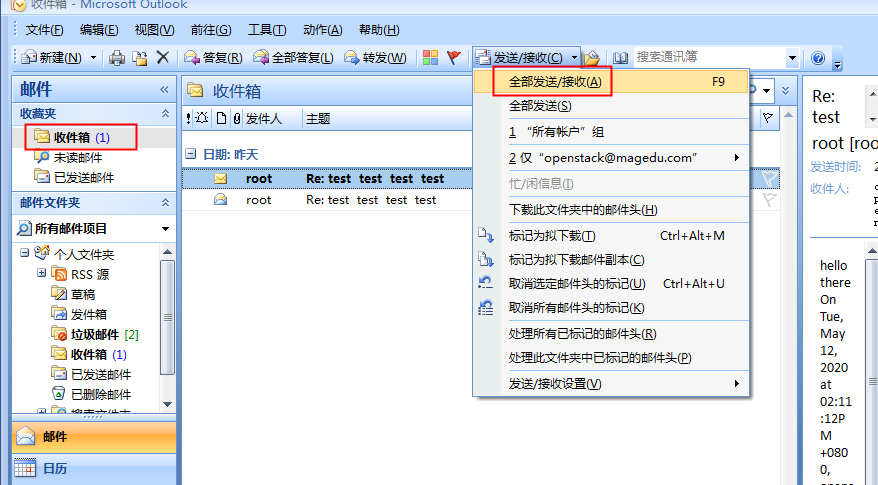Screen dimensions: 878x485
Task: Open the 搜索通讯簿 dropdown arrow
Action: [x=792, y=58]
